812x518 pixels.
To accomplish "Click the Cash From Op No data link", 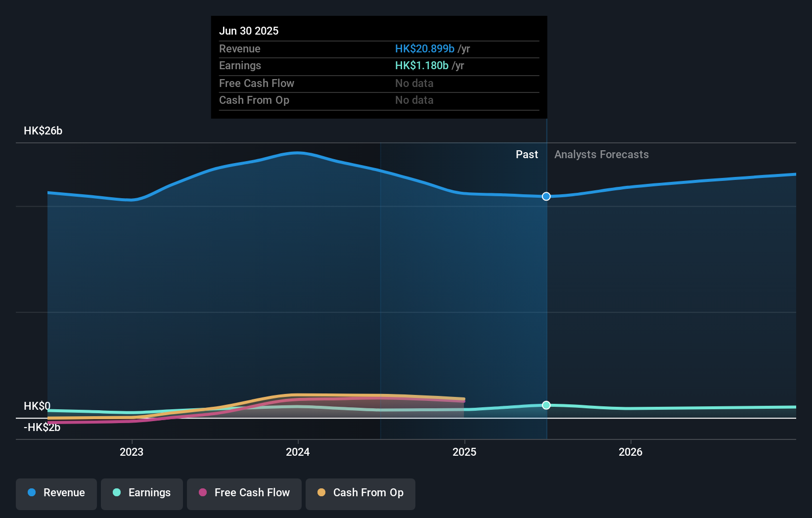I will tap(414, 100).
